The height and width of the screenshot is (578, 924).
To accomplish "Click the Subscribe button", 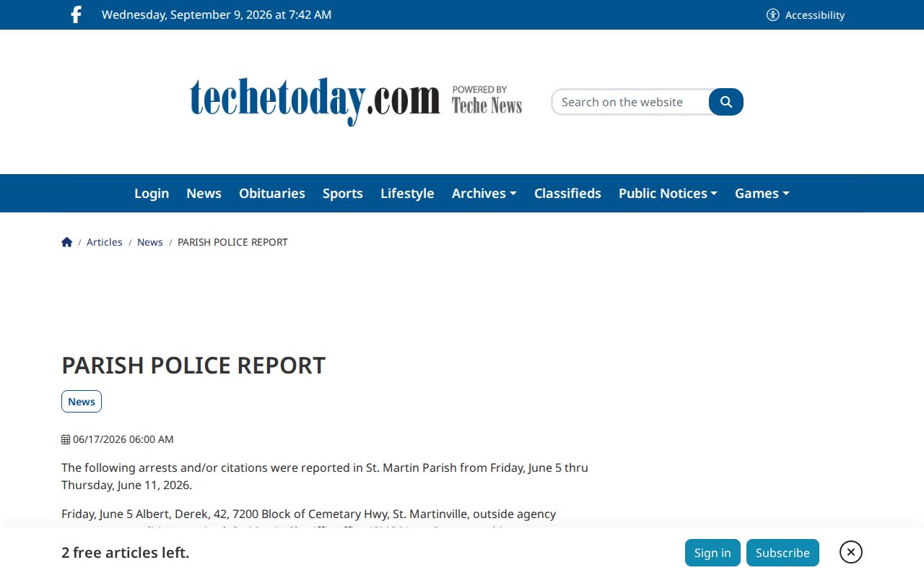I will pyautogui.click(x=783, y=553).
